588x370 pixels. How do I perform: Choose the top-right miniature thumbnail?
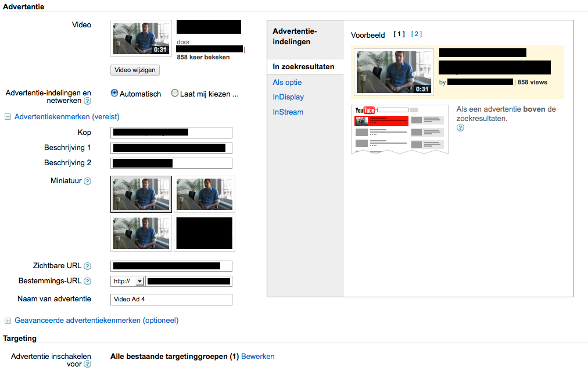coord(205,195)
